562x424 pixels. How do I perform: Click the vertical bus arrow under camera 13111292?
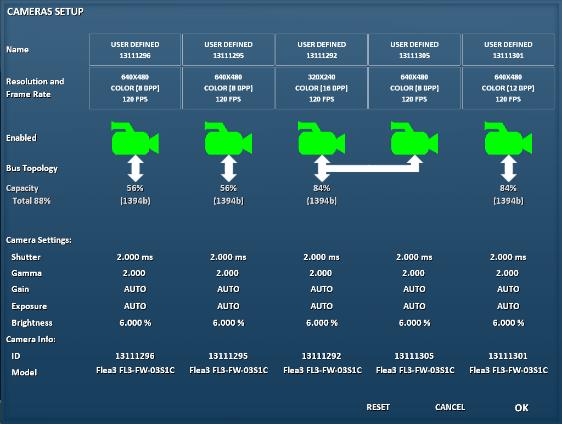tap(322, 168)
